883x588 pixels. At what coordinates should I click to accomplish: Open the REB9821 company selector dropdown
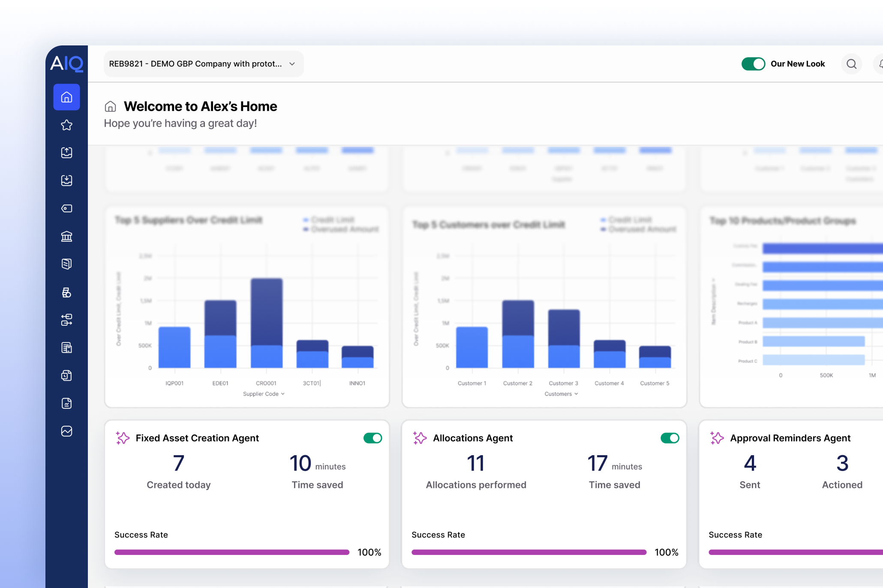tap(203, 64)
